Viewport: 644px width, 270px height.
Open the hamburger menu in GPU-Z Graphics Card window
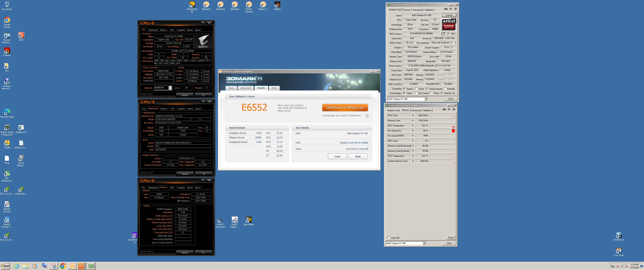click(455, 9)
